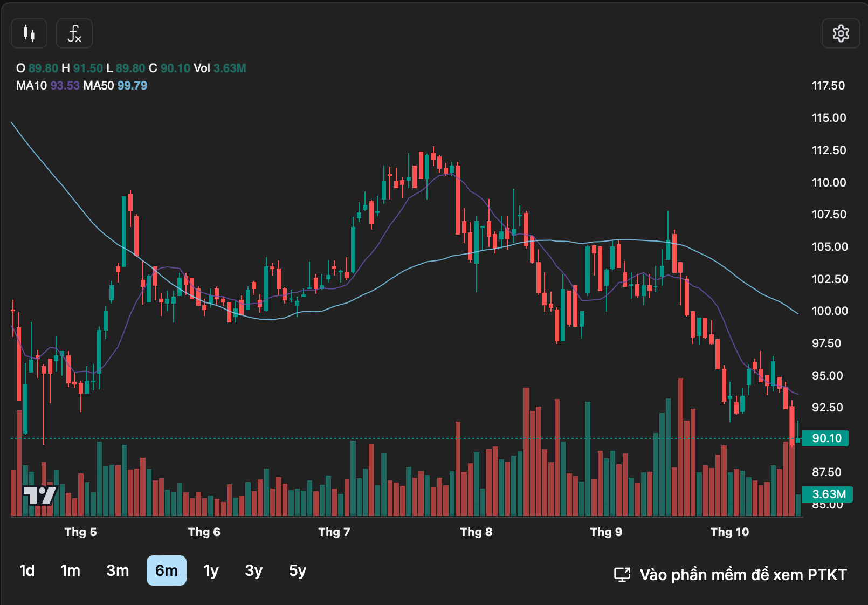868x605 pixels.
Task: Open the candlestick chart type selector
Action: 29,34
